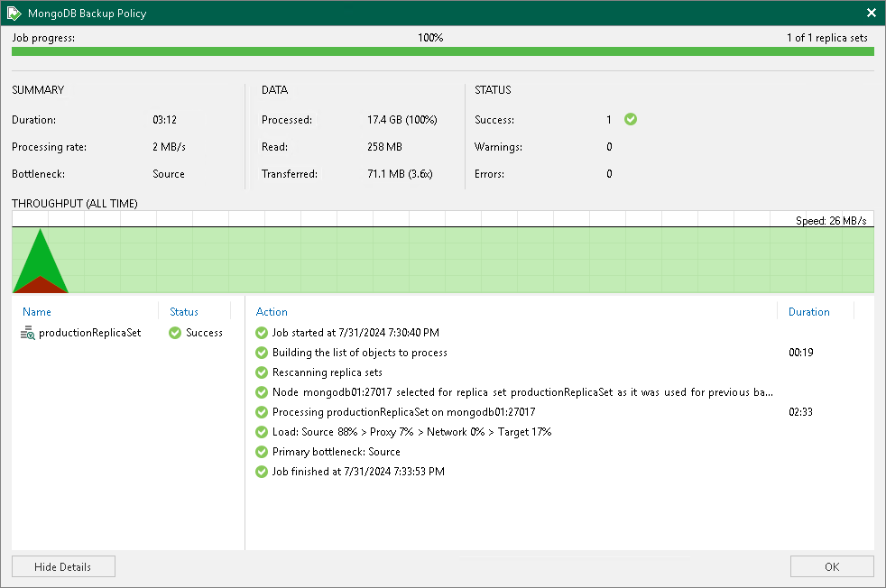Click OK to dismiss the dialog
The height and width of the screenshot is (588, 886).
[x=831, y=566]
